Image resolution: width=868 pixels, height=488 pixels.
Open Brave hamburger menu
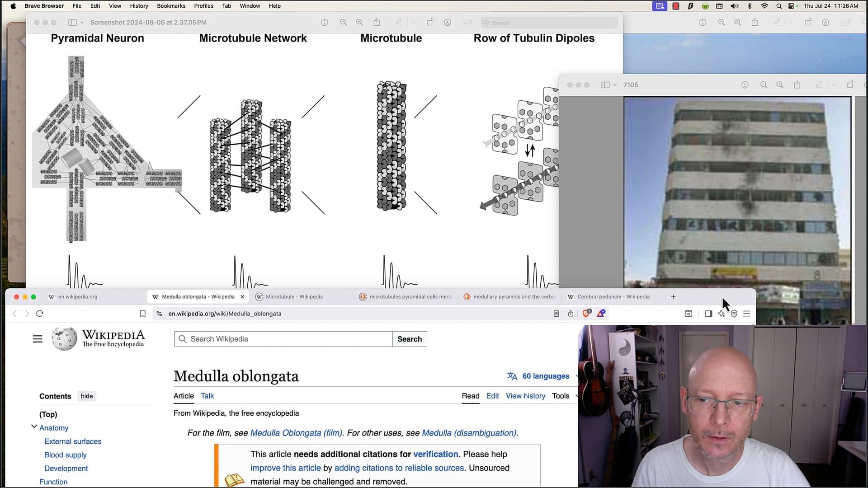coord(747,314)
